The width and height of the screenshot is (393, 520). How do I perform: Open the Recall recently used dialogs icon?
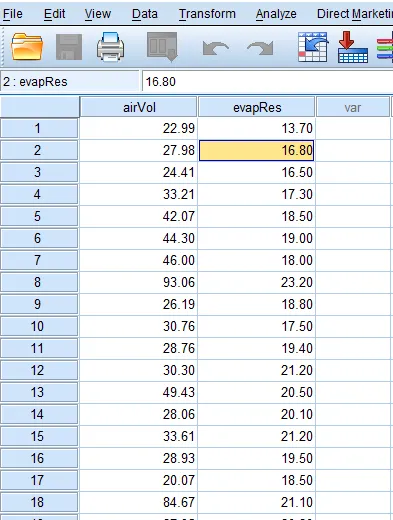coord(162,47)
